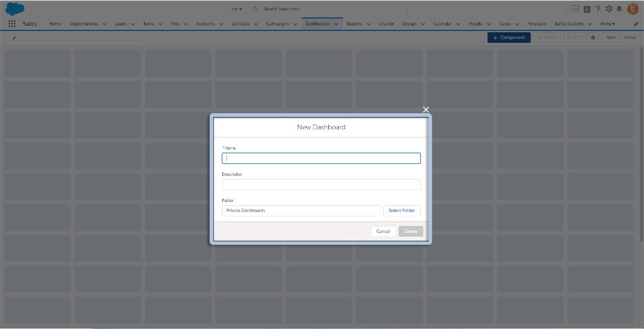Click the pencil icon beside dashboard title
644x329 pixels.
[x=14, y=38]
